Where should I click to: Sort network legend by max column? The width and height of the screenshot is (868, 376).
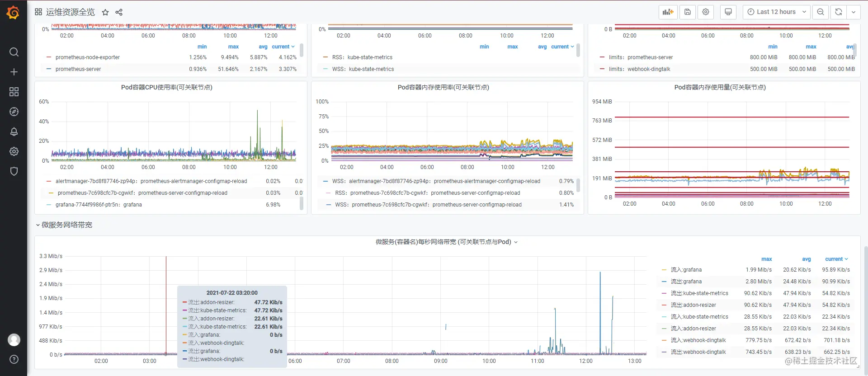coord(766,259)
